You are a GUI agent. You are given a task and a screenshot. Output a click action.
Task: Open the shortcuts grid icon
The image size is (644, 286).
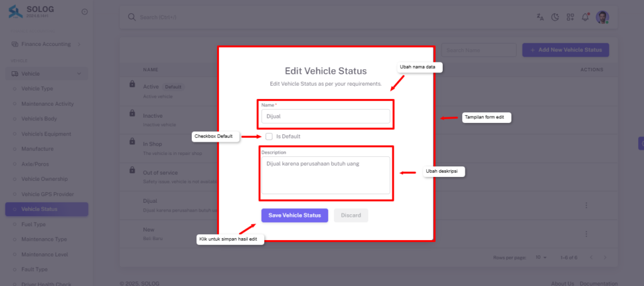[x=570, y=17]
